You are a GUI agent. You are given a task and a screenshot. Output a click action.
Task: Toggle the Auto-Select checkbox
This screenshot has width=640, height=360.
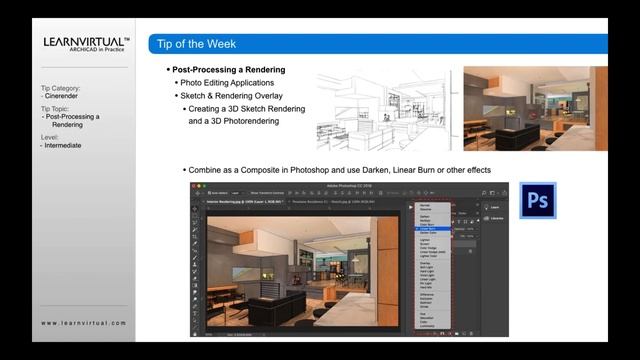(x=209, y=193)
